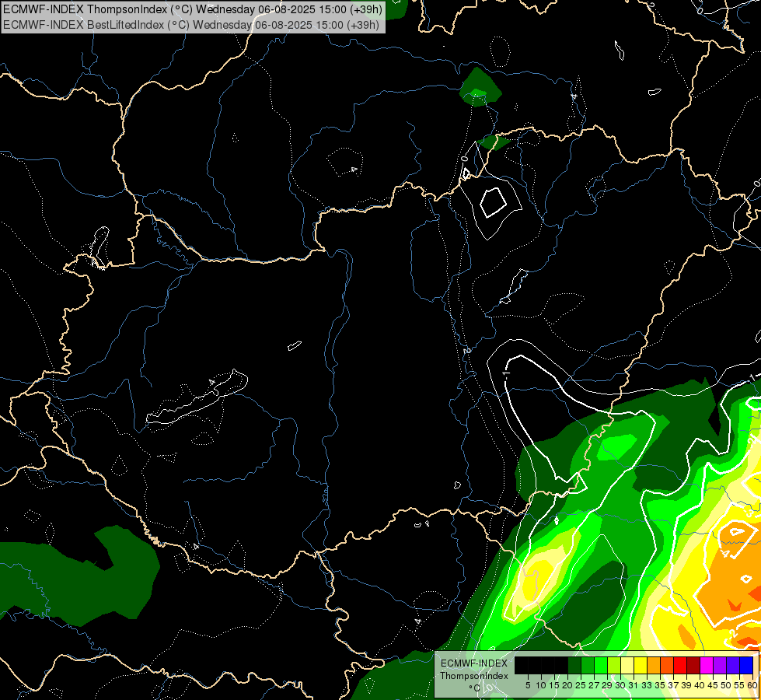Click the legend tick value 35
The width and height of the screenshot is (761, 700).
coord(660,685)
